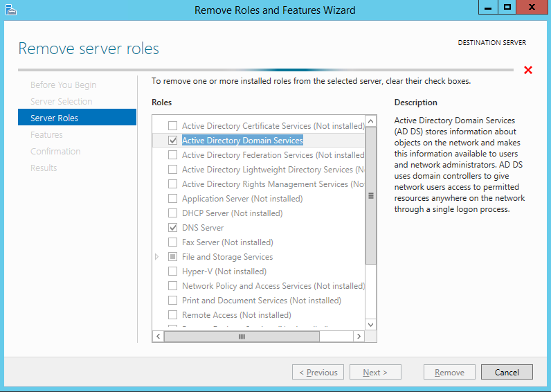Screen dimensions: 551x392
Task: Select Active Directory Domain Services role text
Action: click(242, 141)
